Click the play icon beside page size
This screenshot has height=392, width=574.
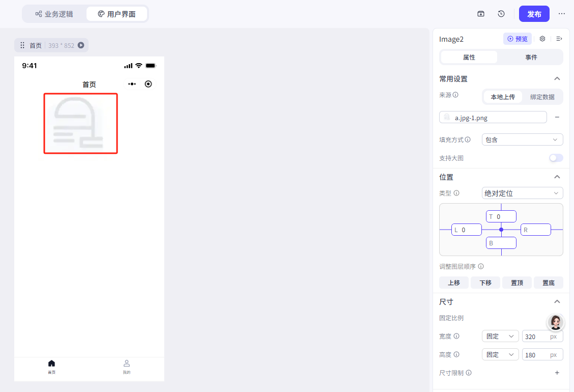click(81, 45)
